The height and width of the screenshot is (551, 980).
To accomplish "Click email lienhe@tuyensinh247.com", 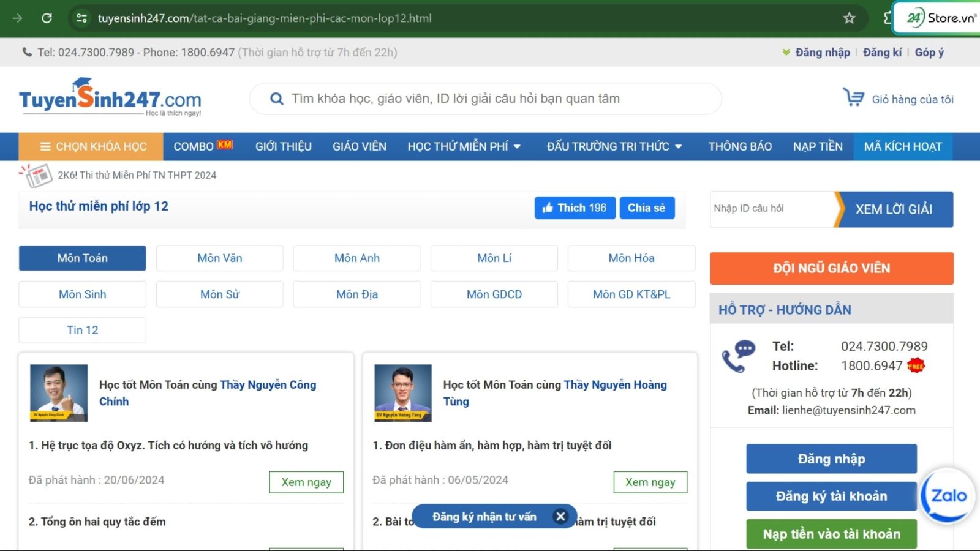I will [849, 410].
